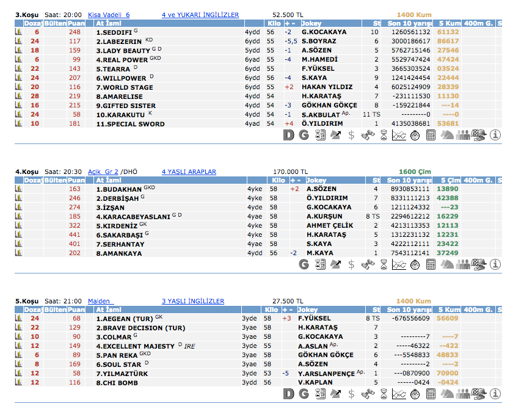This screenshot has height=420, width=524.
Task: Click the stopwatch icon under race 4
Action: pyautogui.click(x=415, y=264)
